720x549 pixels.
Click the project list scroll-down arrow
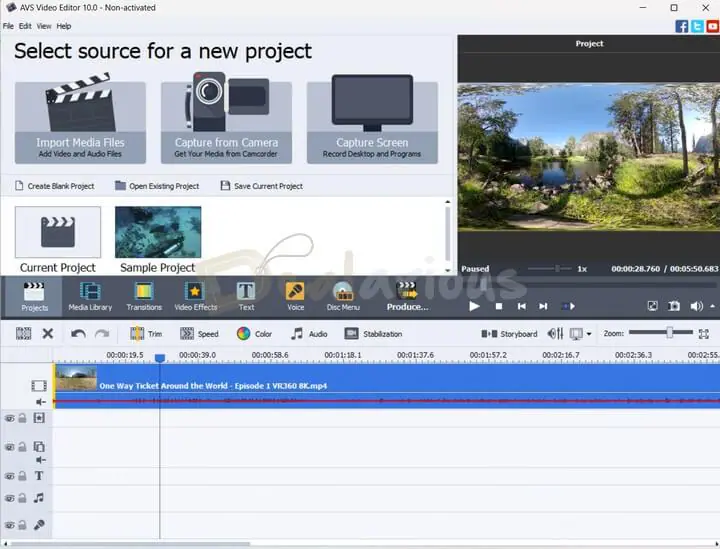[448, 271]
